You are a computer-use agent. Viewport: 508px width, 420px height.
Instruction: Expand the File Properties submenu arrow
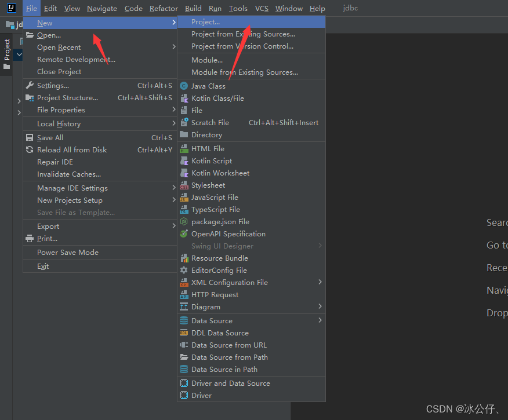(x=174, y=109)
